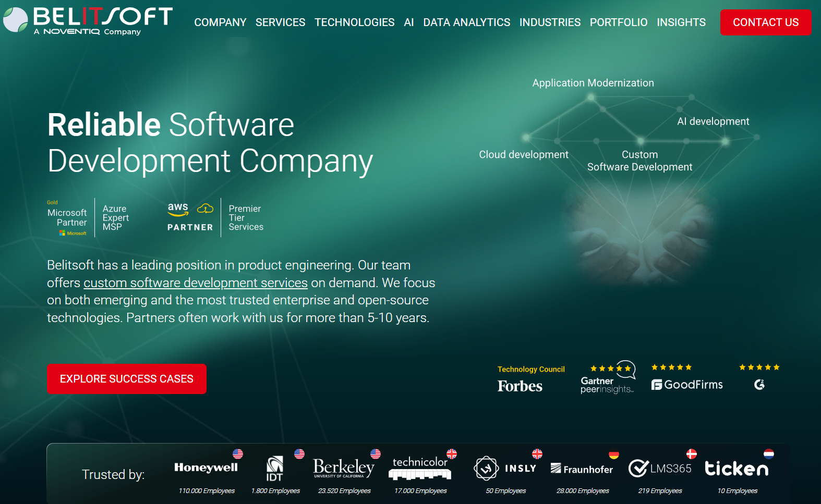Open the PORTFOLIO menu item

click(619, 22)
